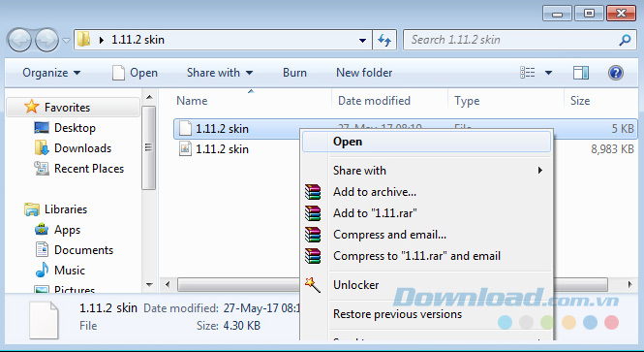The width and height of the screenshot is (644, 352).
Task: Open address bar history dropdown
Action: tap(362, 41)
